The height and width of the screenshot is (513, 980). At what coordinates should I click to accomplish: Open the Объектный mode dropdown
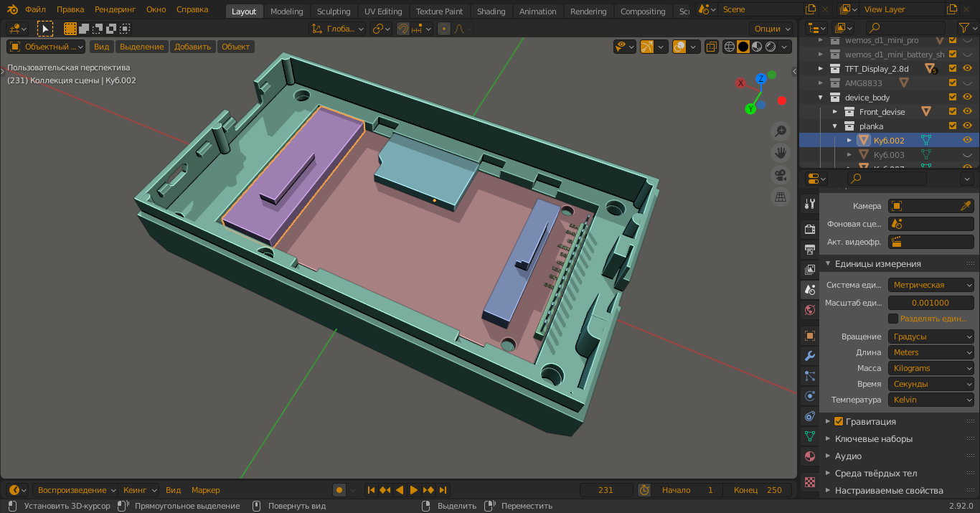46,47
